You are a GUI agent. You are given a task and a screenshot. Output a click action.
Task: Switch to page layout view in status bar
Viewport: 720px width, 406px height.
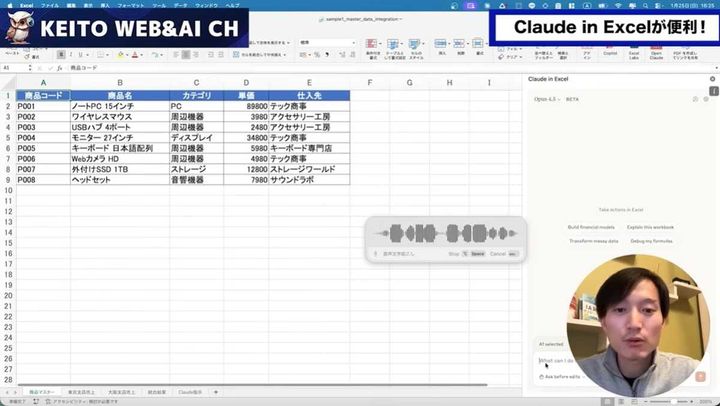coord(621,402)
